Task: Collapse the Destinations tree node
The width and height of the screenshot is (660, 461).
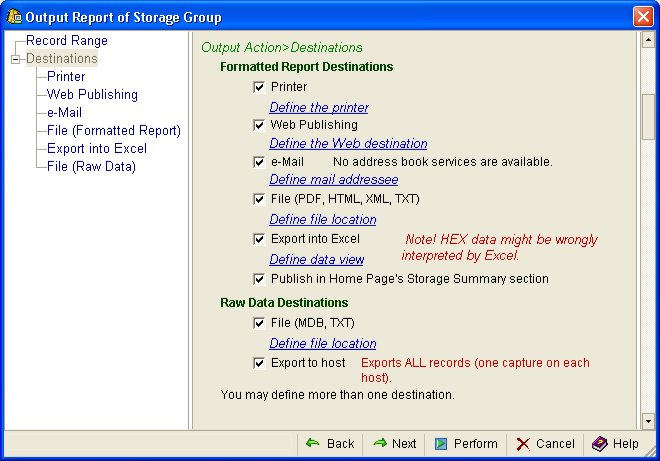Action: [16, 59]
